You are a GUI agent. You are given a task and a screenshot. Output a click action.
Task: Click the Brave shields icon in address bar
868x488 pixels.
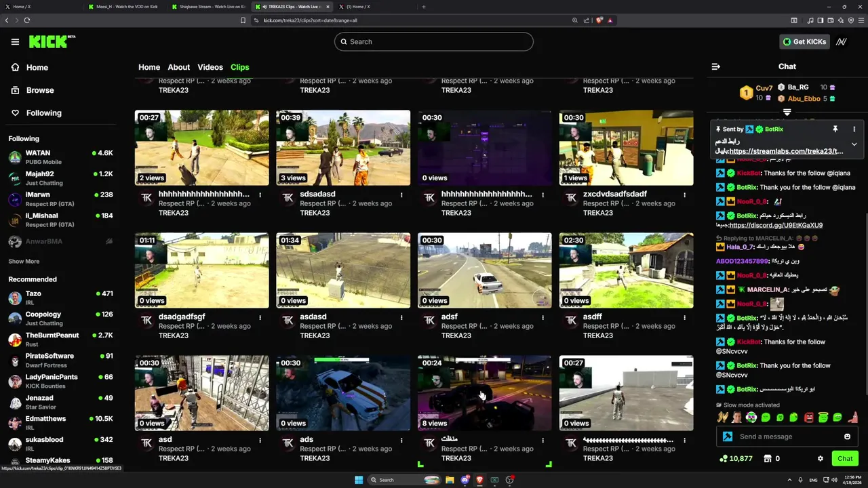(599, 20)
